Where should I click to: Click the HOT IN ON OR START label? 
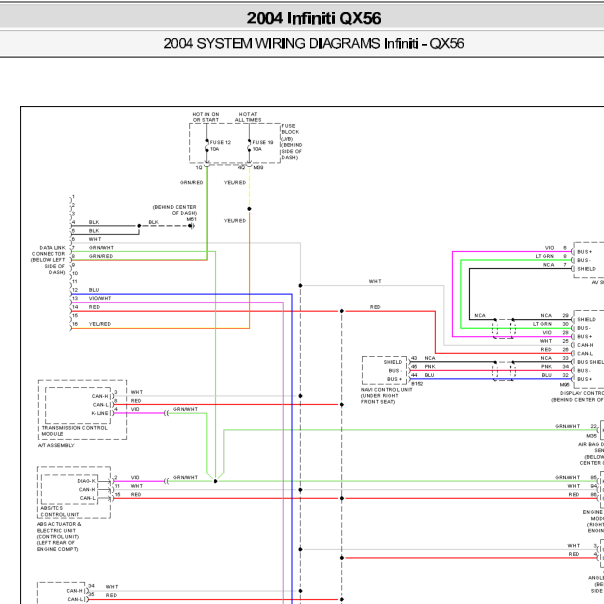point(206,118)
